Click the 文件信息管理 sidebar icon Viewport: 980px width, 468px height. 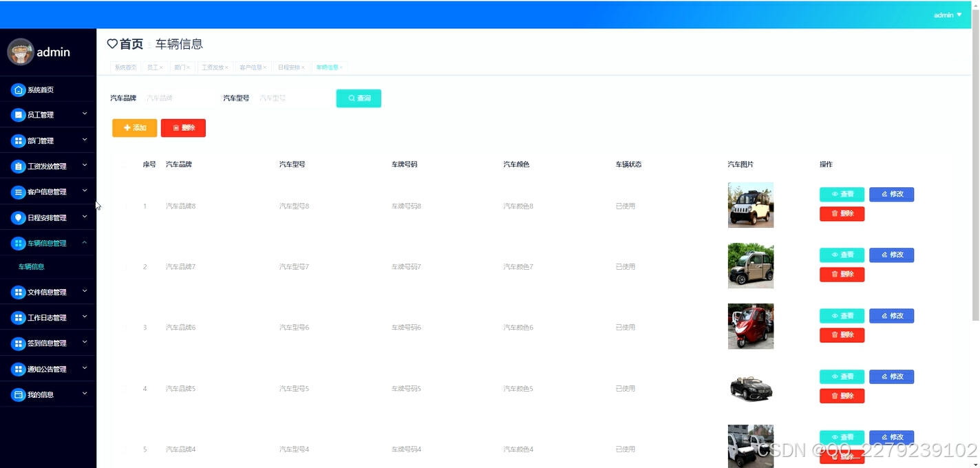tap(18, 292)
